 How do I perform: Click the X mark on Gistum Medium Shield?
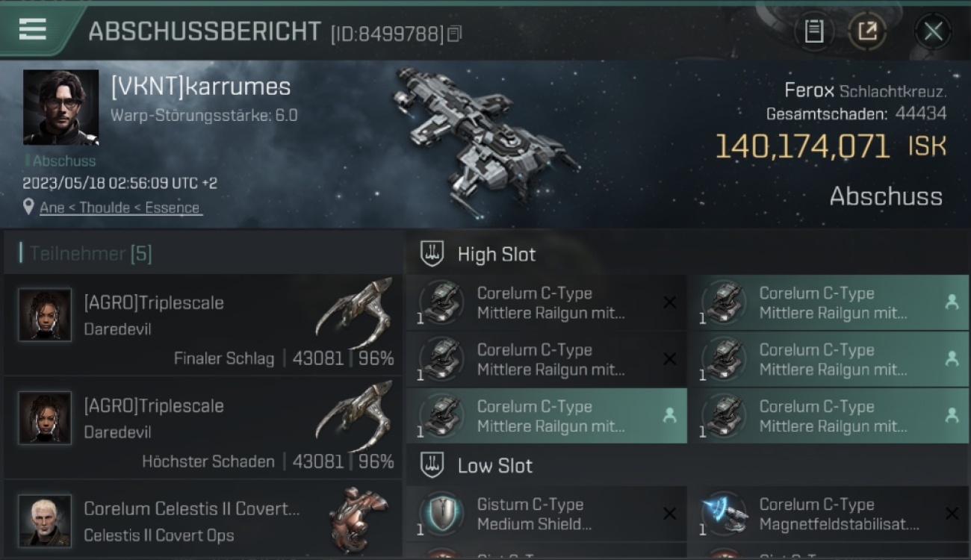click(669, 514)
